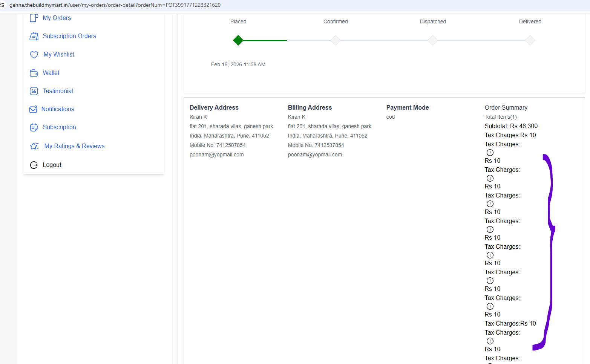This screenshot has width=590, height=364.
Task: View Notifications page
Action: pyautogui.click(x=58, y=109)
